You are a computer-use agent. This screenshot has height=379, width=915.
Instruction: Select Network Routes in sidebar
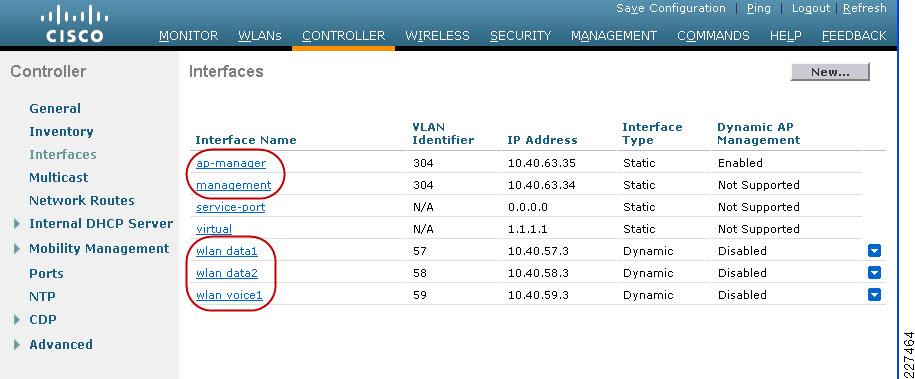tap(82, 200)
